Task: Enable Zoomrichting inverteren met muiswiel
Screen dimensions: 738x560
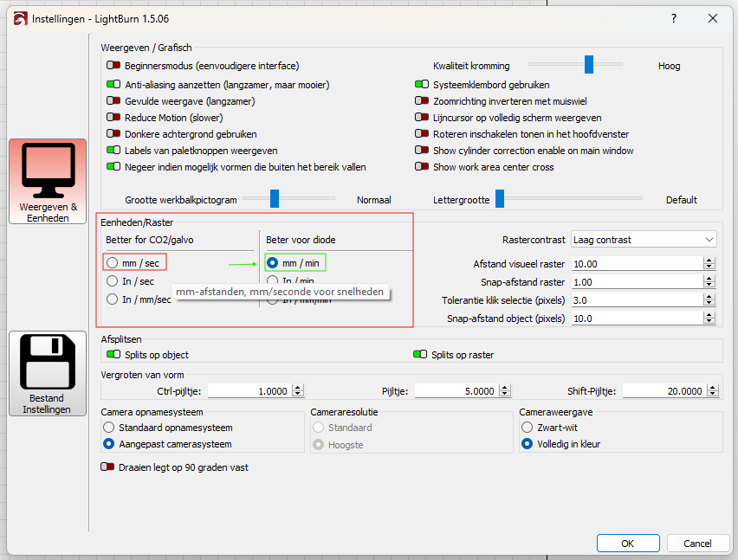Action: pyautogui.click(x=422, y=100)
